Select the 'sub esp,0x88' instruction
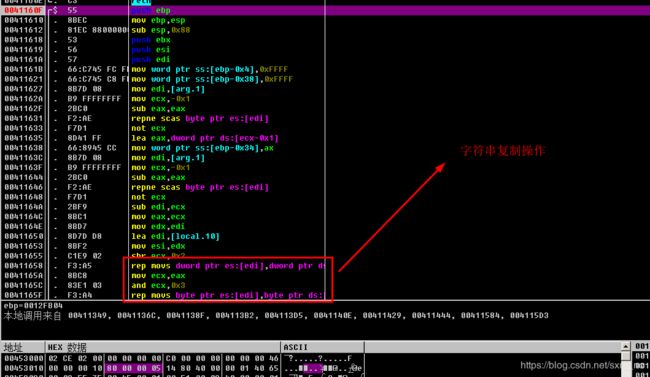The image size is (650, 377). point(160,30)
